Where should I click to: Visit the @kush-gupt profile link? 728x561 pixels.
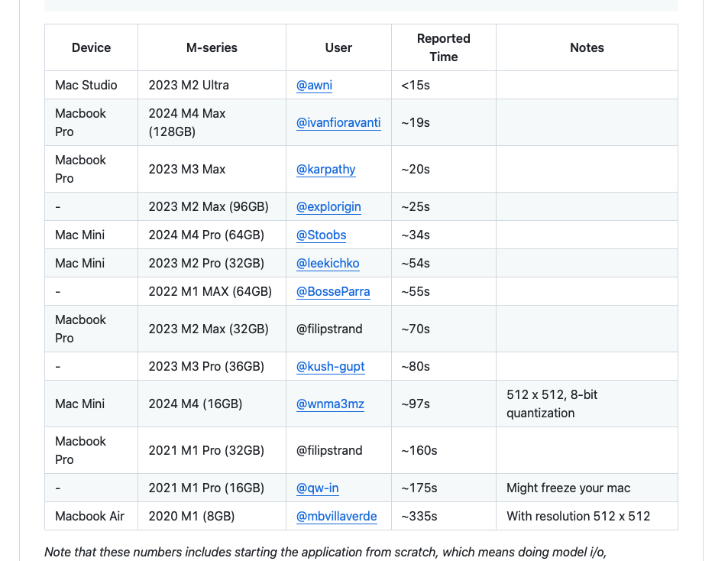[330, 366]
